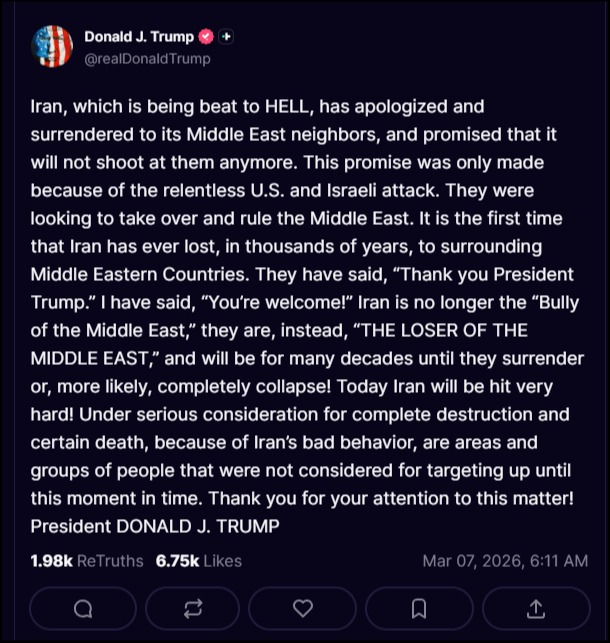Bookmark this post
This screenshot has width=610, height=643.
pyautogui.click(x=419, y=608)
